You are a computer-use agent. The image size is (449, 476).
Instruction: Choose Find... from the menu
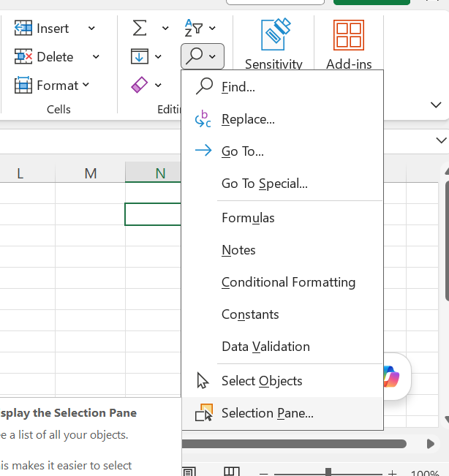(282, 87)
